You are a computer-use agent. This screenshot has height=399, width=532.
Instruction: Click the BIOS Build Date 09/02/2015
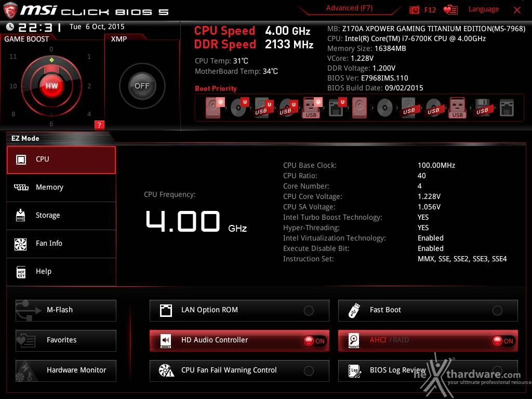point(404,88)
